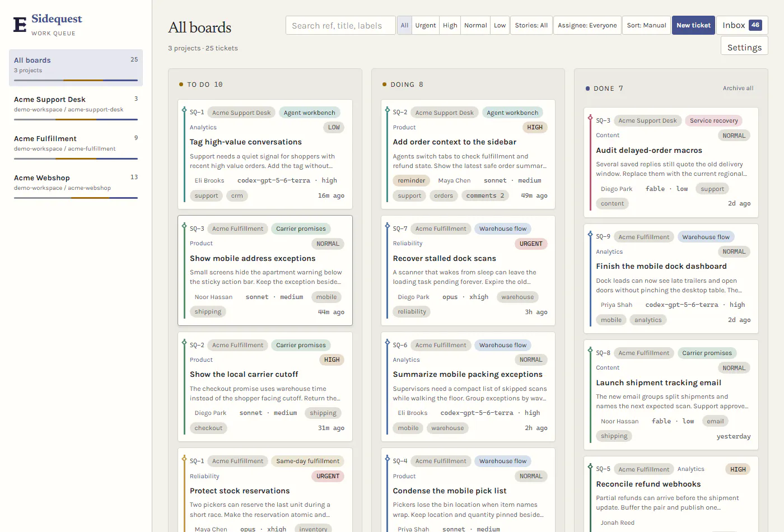Toggle the High priority filter

click(450, 25)
